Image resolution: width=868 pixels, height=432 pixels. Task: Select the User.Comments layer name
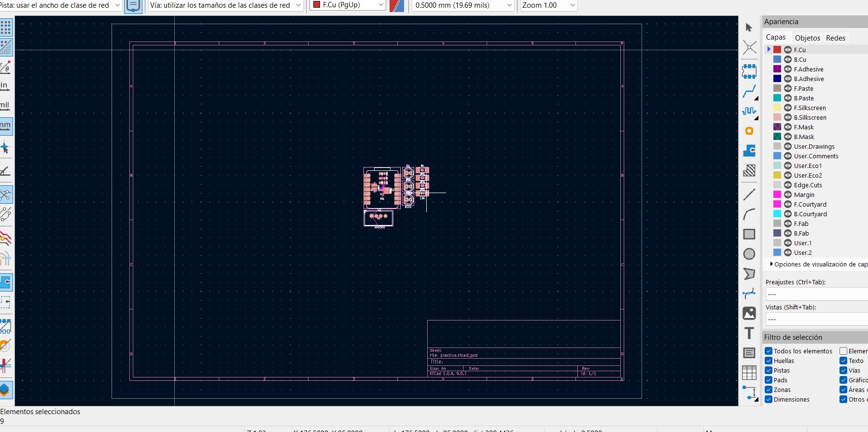(816, 156)
